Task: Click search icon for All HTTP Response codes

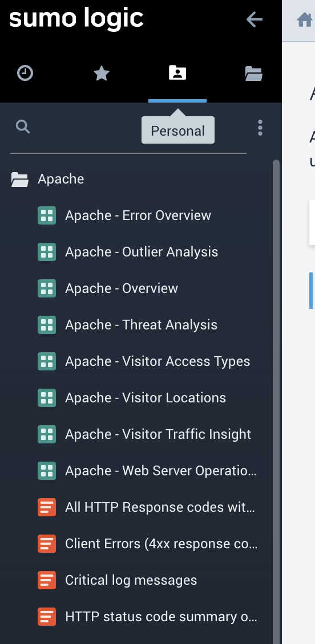Action: coord(47,508)
